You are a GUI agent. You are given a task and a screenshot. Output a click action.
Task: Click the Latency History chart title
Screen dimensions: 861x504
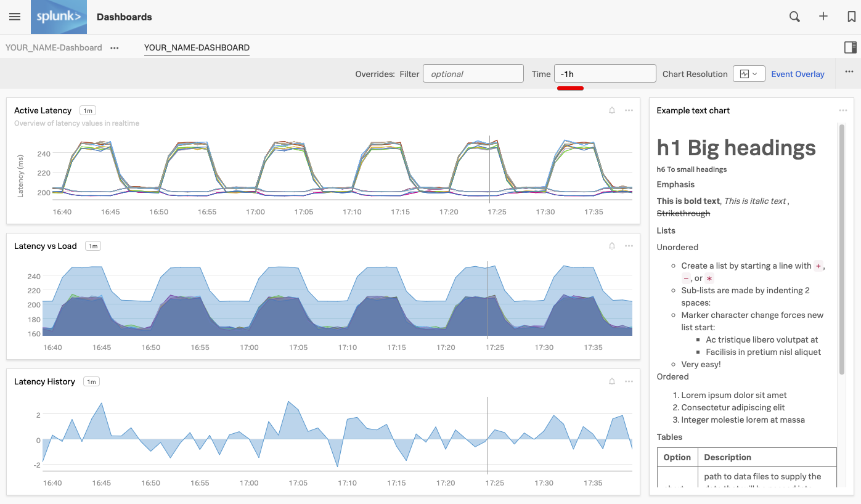tap(44, 381)
